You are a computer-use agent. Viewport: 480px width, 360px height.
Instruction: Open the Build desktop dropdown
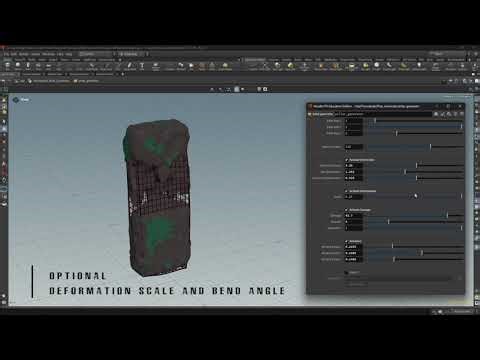tap(96, 54)
